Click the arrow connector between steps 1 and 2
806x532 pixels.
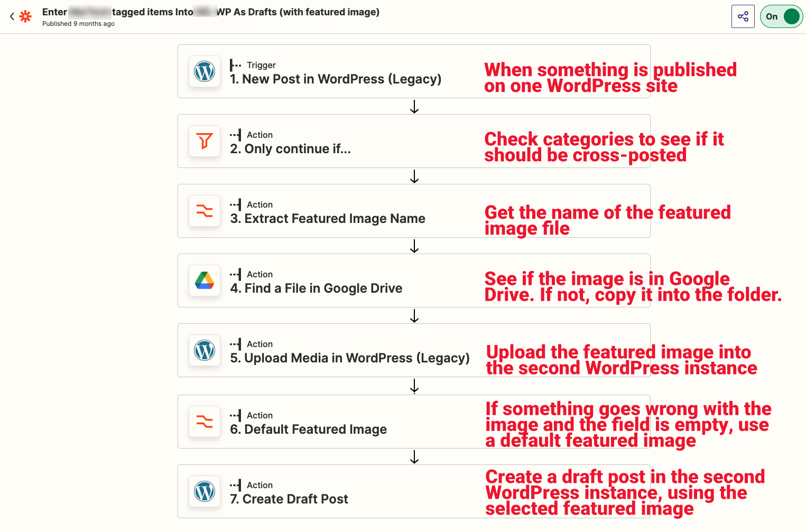tap(414, 107)
